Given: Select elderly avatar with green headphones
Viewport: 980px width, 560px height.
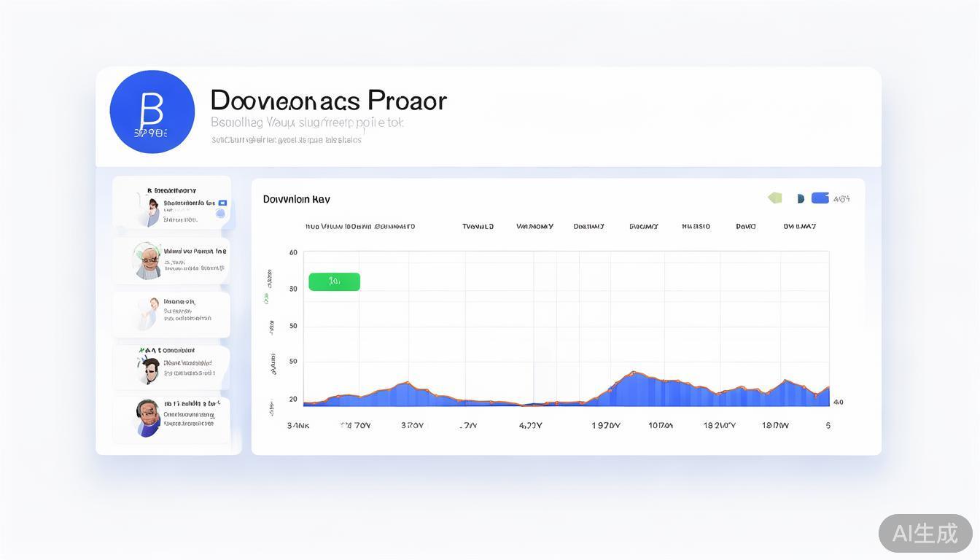Looking at the screenshot, I should [x=148, y=260].
